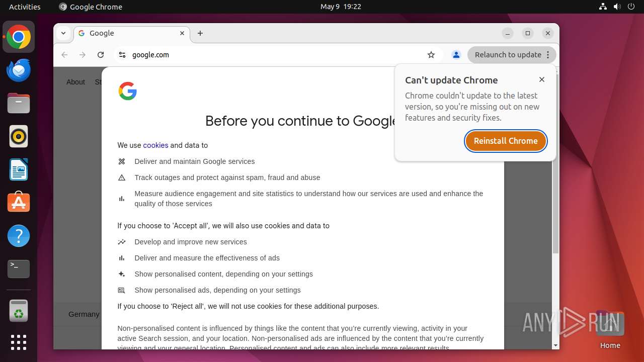The width and height of the screenshot is (644, 362).
Task: Minimize the Chrome window
Action: 508,33
